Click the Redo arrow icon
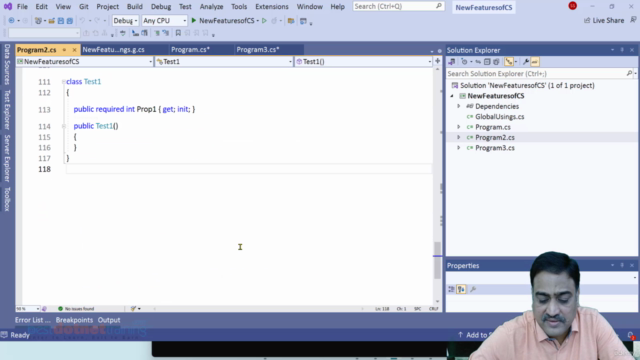 pyautogui.click(x=97, y=20)
